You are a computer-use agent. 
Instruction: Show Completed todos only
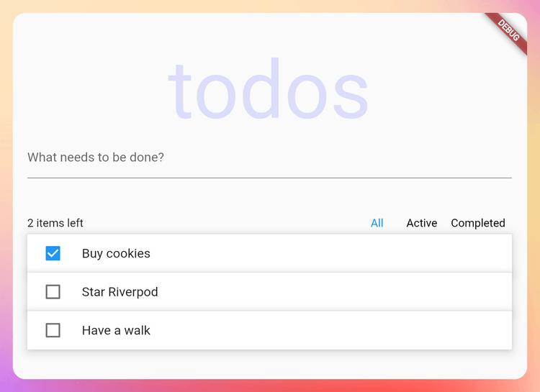[478, 223]
